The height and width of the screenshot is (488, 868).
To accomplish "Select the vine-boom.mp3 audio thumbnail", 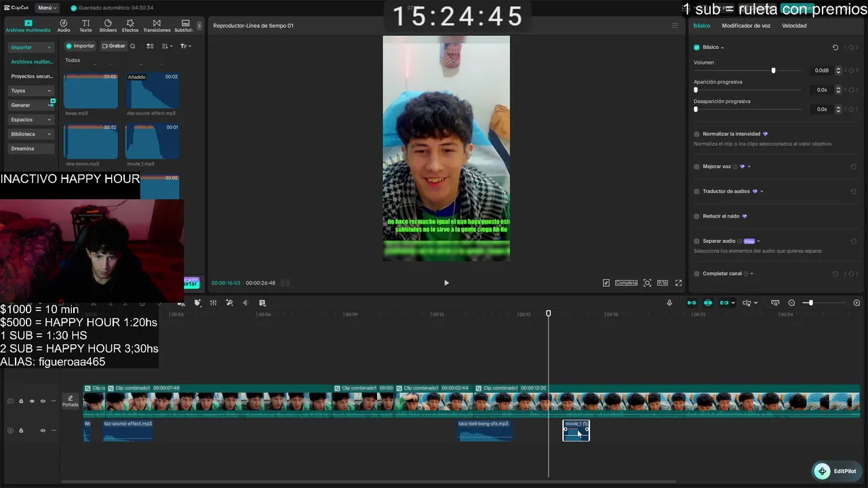I will point(91,141).
